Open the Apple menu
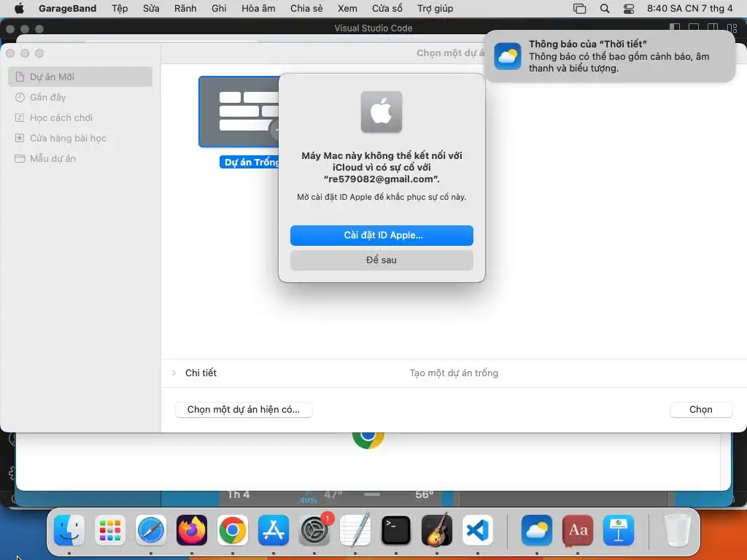The image size is (747, 560). [x=19, y=9]
